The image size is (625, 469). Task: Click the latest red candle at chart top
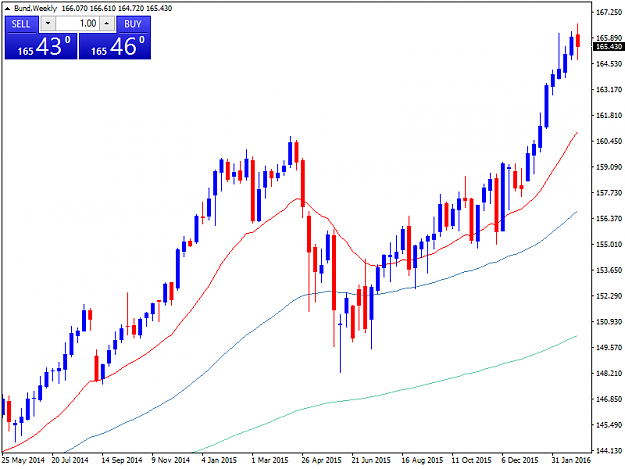point(578,41)
